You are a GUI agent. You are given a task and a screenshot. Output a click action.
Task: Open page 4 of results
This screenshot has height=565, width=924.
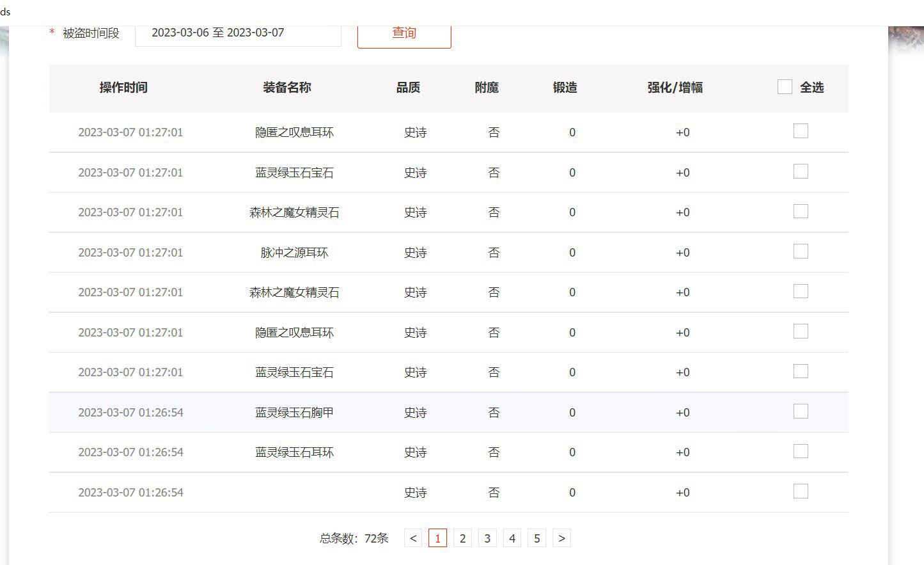point(512,538)
